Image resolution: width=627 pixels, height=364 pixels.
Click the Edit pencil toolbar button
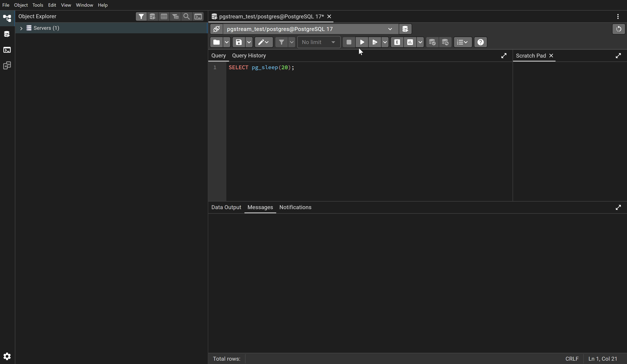(x=264, y=42)
